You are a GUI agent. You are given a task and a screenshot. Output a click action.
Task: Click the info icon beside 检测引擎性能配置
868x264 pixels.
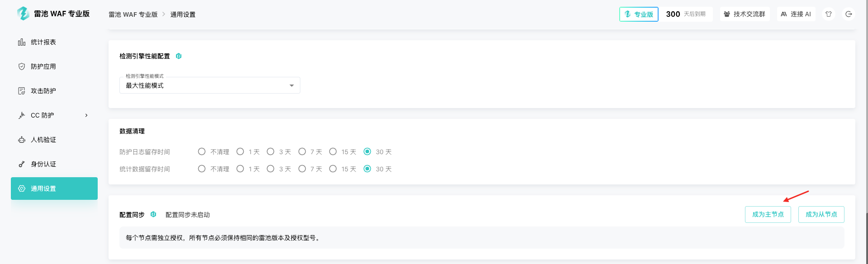[179, 56]
